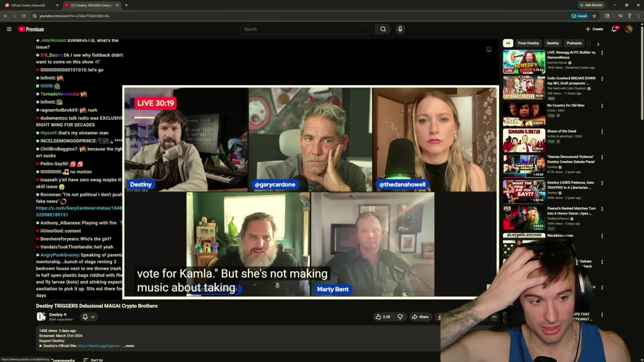The image size is (644, 362).
Task: Open the YouTube hamburger guide menu
Action: pos(9,29)
